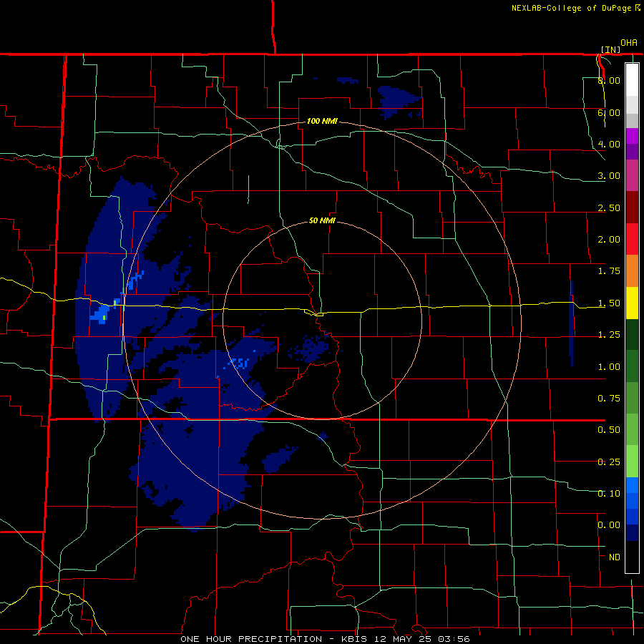Click the 1.00 legend value
Image resolution: width=644 pixels, height=644 pixels.
tap(609, 367)
